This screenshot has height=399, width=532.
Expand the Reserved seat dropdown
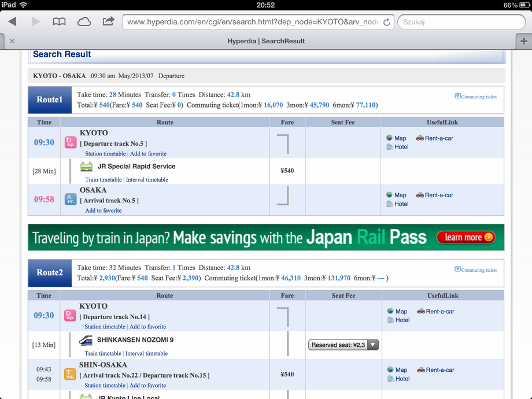click(343, 345)
